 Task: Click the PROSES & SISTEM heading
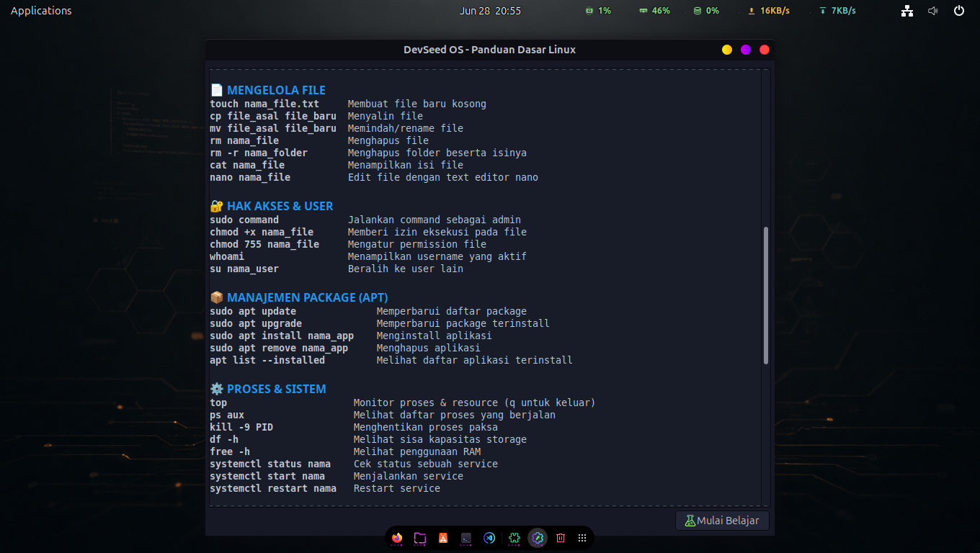[277, 389]
